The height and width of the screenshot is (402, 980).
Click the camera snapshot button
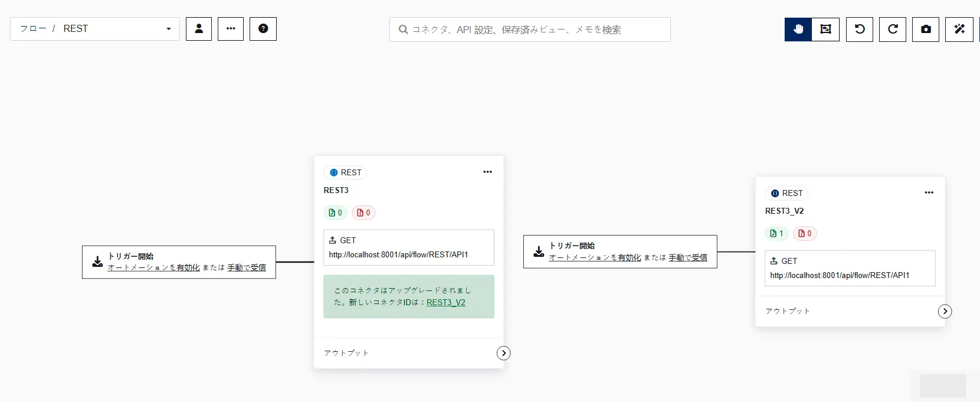coord(926,30)
